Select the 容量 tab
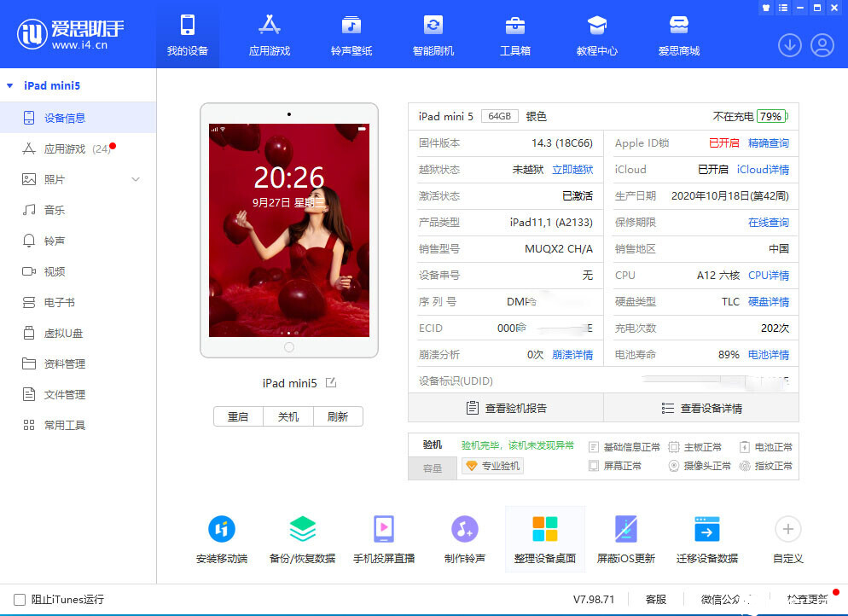The width and height of the screenshot is (848, 616). (x=433, y=468)
